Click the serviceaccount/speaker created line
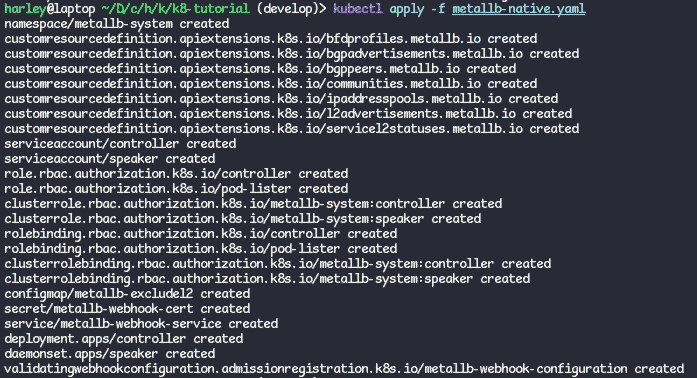Viewport: 697px width, 378px height. (110, 159)
